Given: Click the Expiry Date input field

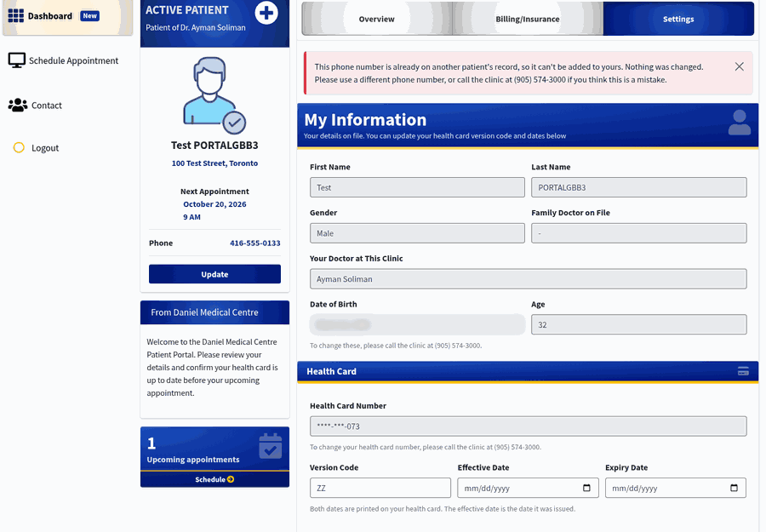Looking at the screenshot, I should 676,488.
